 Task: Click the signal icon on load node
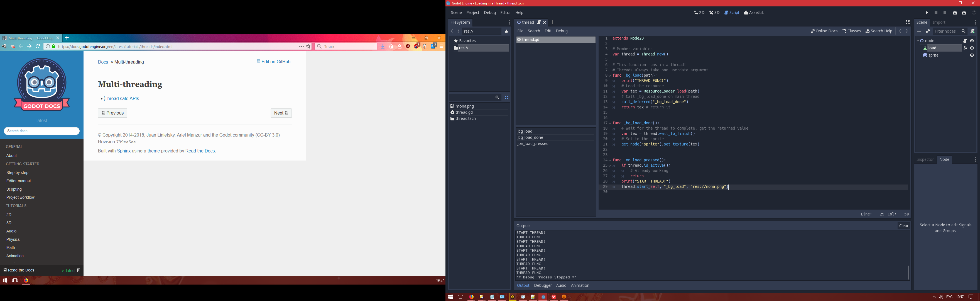tap(965, 48)
